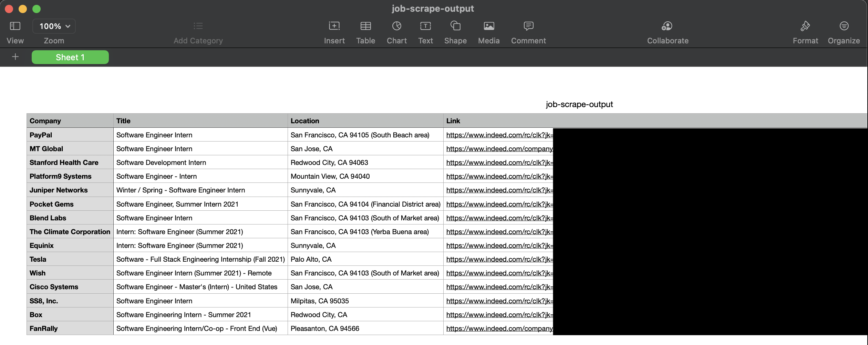Select 'Pleasanton, CA 94566' location cell

tap(365, 328)
